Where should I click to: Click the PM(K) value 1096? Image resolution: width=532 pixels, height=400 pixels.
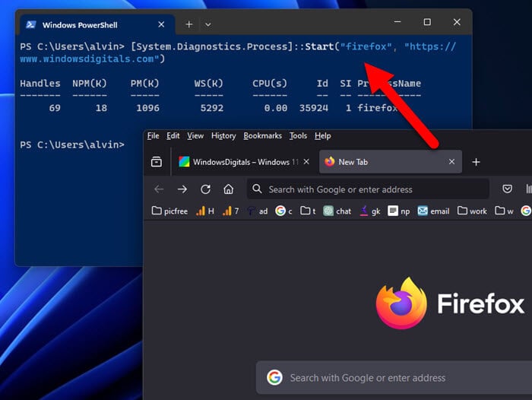click(x=147, y=108)
